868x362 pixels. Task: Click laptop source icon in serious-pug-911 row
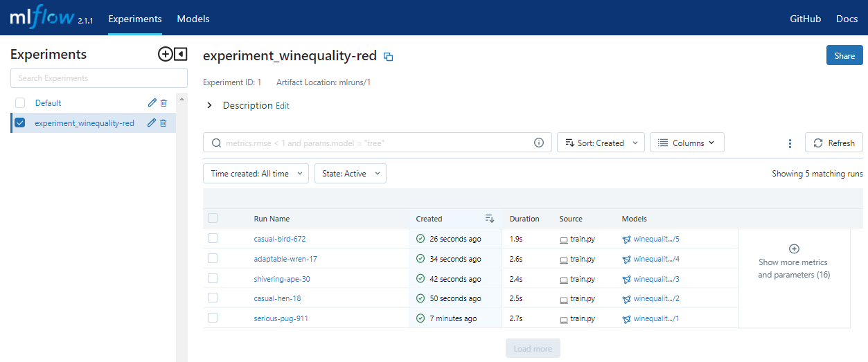click(564, 319)
